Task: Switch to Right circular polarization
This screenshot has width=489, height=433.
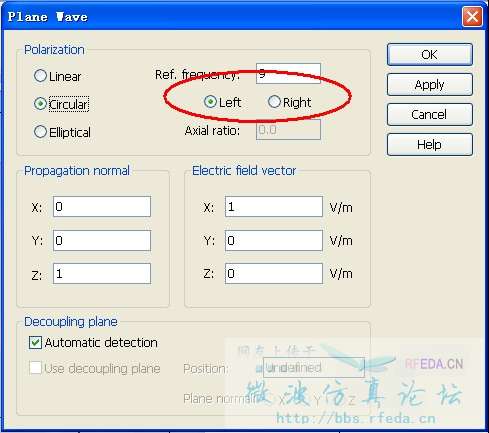Action: pyautogui.click(x=274, y=102)
